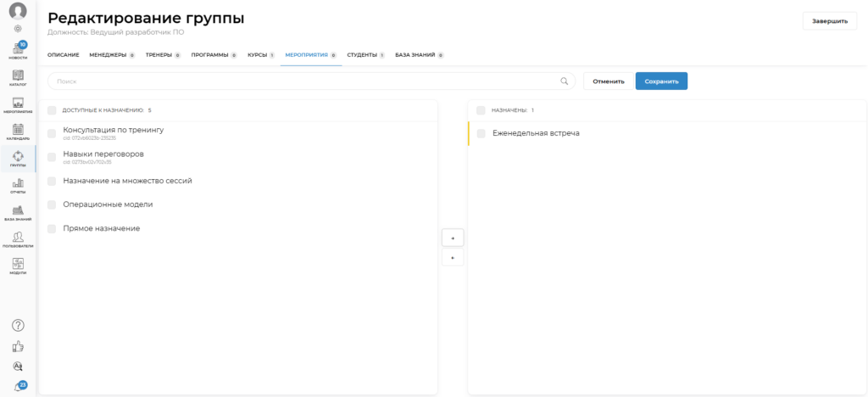The width and height of the screenshot is (868, 397).
Task: Open Новости in the sidebar
Action: point(18,50)
